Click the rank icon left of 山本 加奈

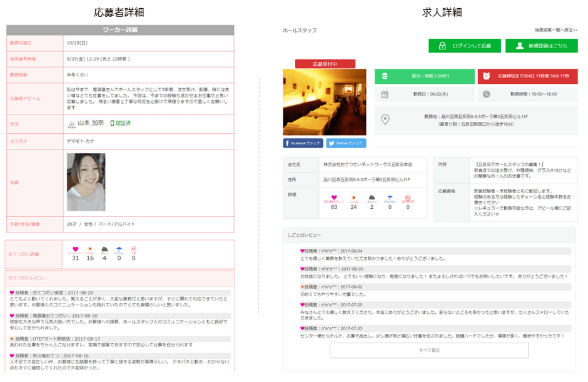point(71,123)
